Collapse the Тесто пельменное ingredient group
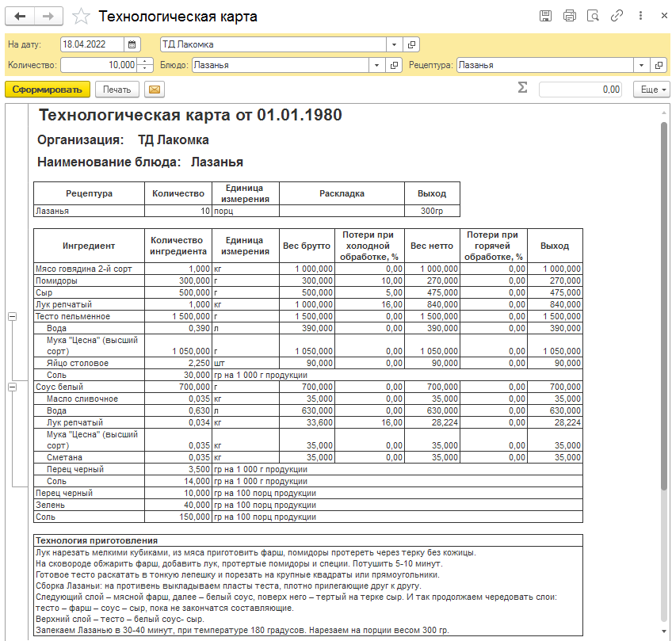Image resolution: width=672 pixels, height=641 pixels. [x=12, y=316]
